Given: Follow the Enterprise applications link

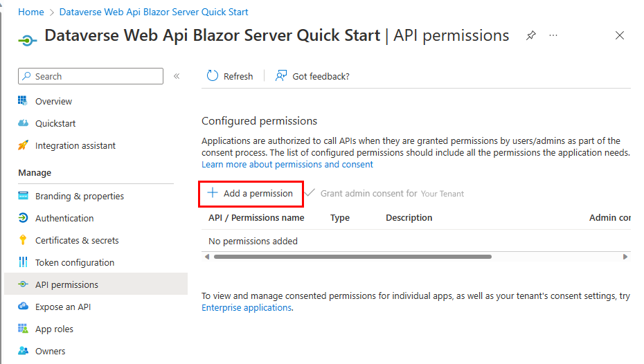Looking at the screenshot, I should (x=247, y=308).
